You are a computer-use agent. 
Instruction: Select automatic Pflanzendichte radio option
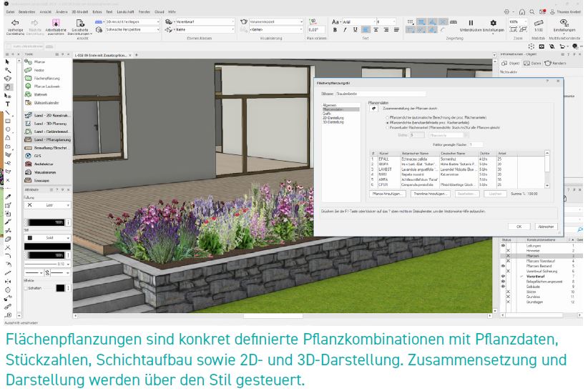(x=388, y=118)
